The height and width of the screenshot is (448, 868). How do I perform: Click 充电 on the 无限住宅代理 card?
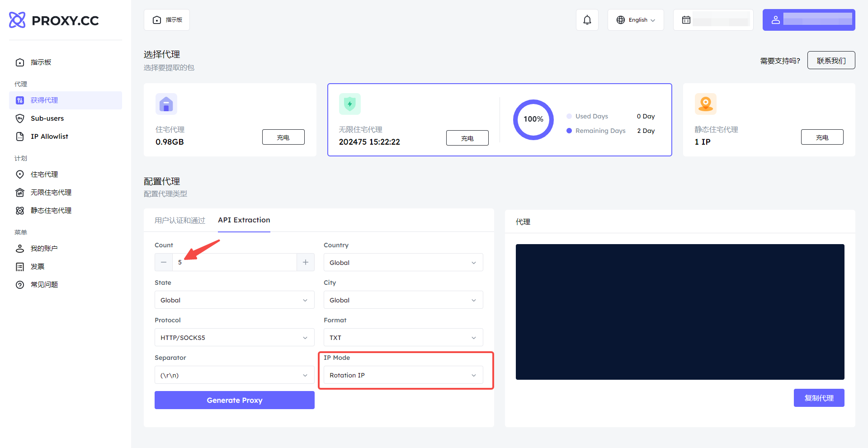[x=467, y=138]
